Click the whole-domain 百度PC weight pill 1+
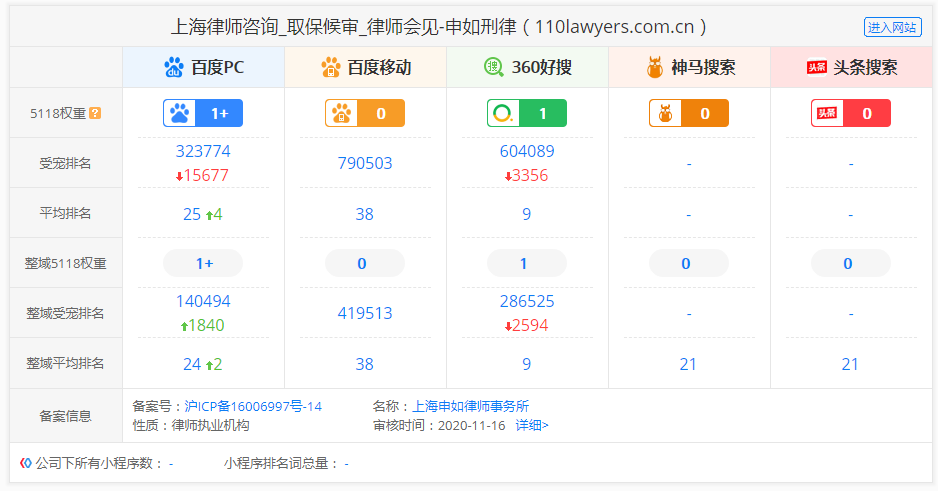This screenshot has height=491, width=938. pos(203,263)
